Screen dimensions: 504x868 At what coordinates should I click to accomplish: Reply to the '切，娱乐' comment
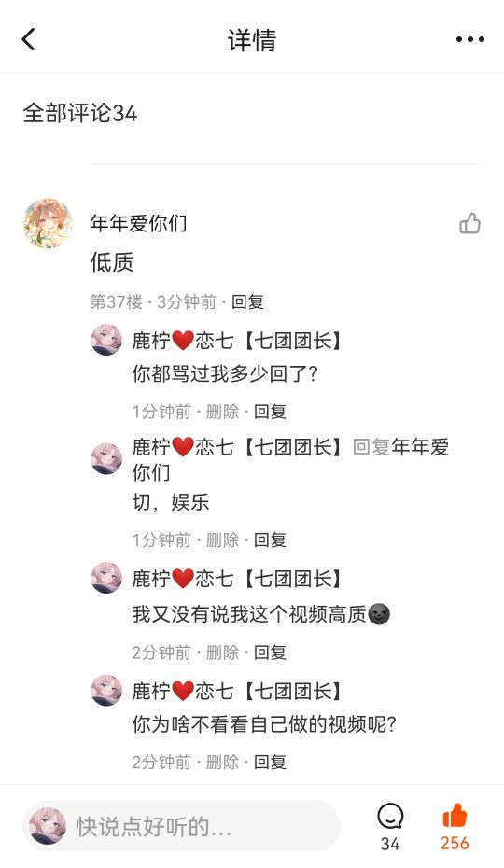coord(270,539)
